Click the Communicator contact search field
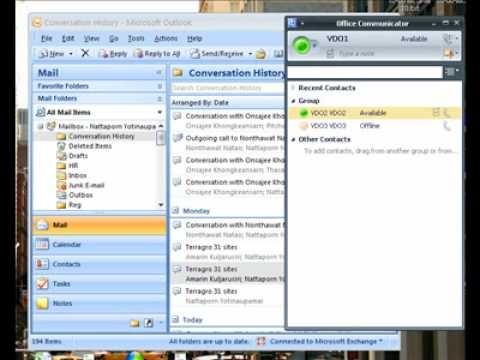 [365, 72]
